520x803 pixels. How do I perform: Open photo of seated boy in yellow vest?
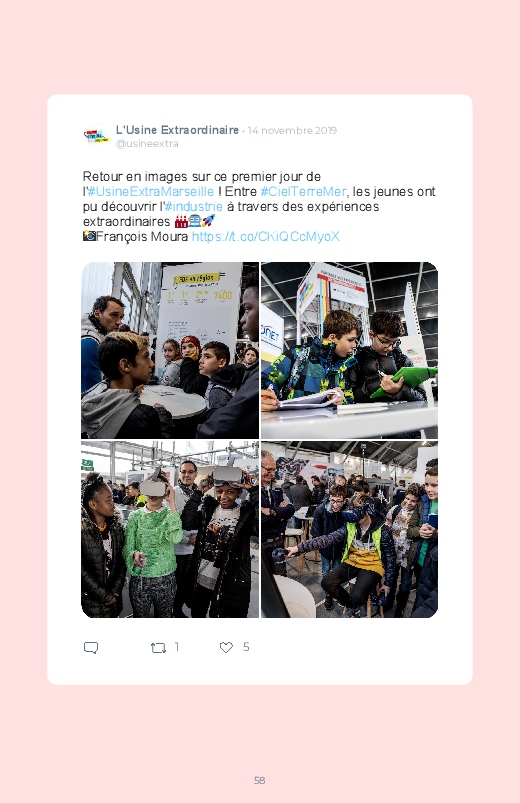[x=349, y=530]
